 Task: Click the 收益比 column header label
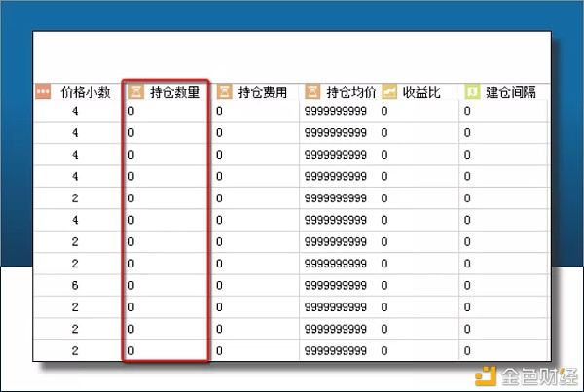pyautogui.click(x=421, y=91)
